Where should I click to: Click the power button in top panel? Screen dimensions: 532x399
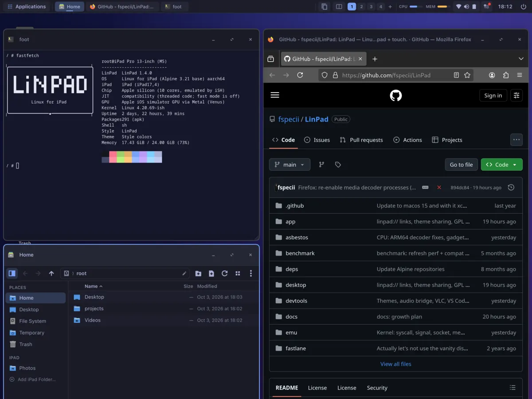coord(524,7)
